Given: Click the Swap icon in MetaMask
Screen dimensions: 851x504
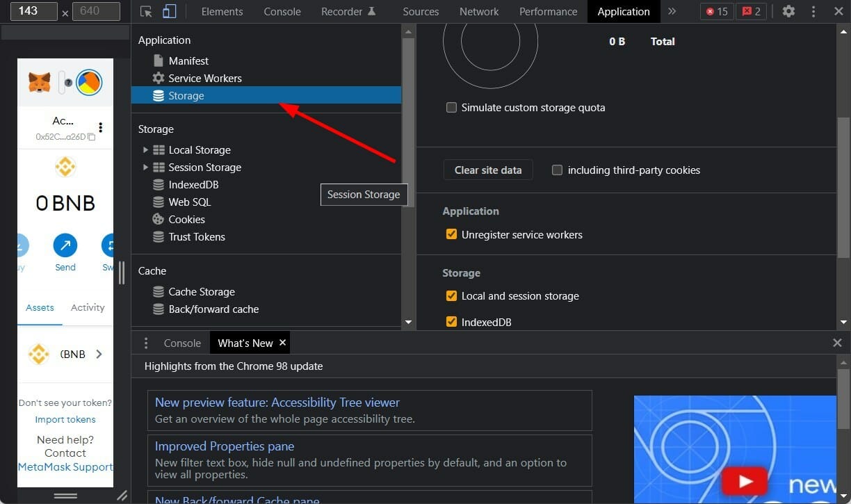Looking at the screenshot, I should tap(108, 245).
